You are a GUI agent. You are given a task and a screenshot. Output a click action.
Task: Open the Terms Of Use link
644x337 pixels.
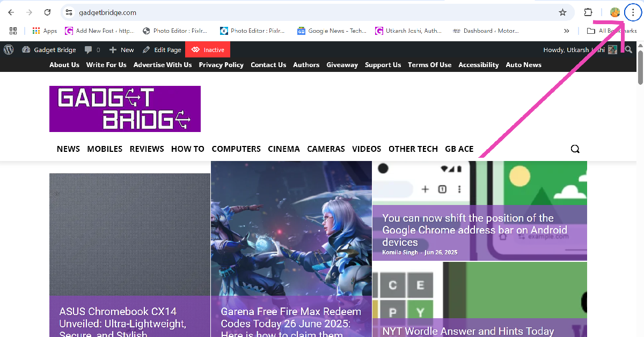(430, 64)
